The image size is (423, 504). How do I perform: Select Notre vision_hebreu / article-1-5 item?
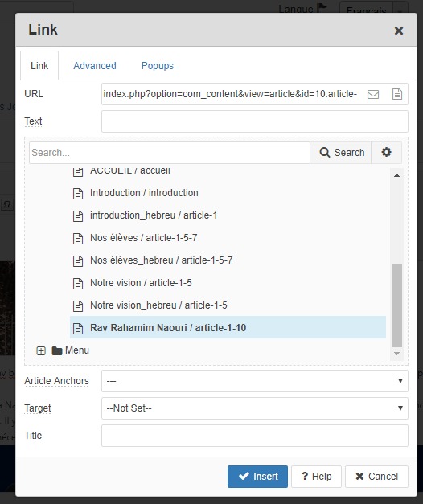pyautogui.click(x=158, y=305)
